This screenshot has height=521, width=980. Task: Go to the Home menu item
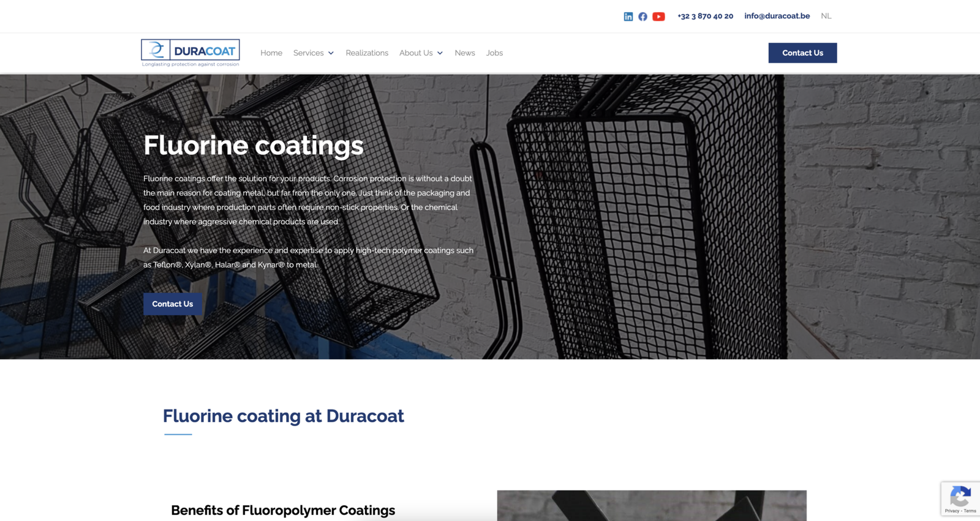coord(271,53)
